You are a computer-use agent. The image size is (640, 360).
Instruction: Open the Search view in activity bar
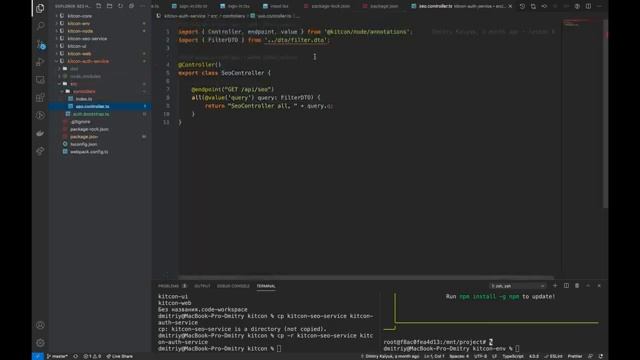(40, 26)
